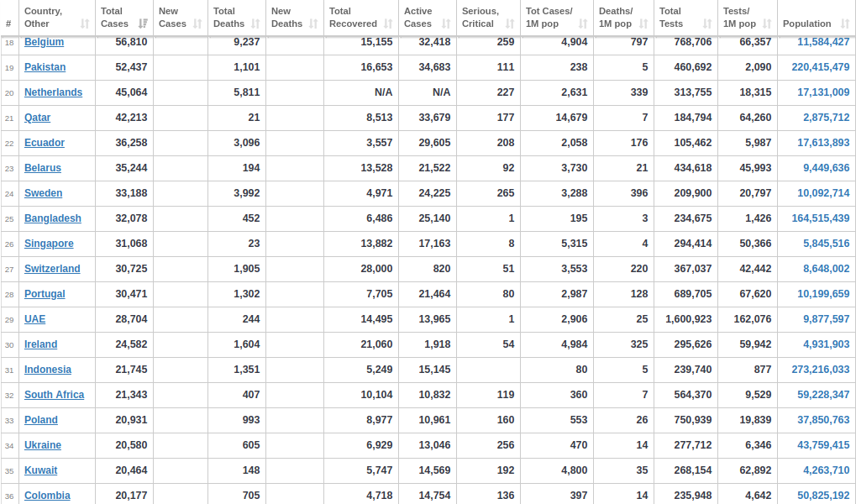Click Belarus population 9,449,636

click(x=826, y=168)
